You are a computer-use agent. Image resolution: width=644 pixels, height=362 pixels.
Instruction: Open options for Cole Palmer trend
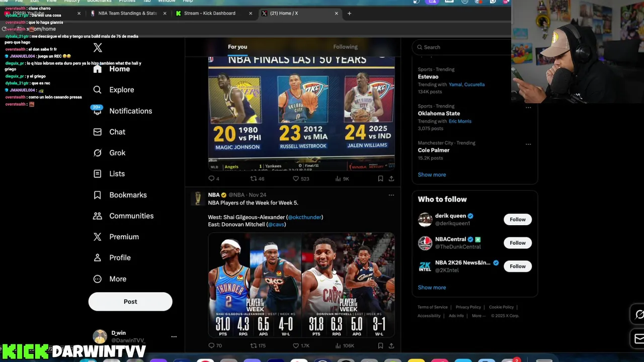click(x=528, y=144)
